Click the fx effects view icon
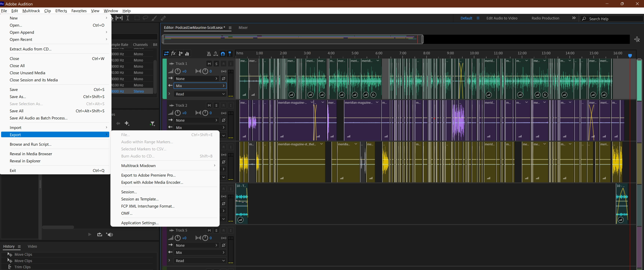Viewport: 644px width, 270px height. tap(173, 53)
